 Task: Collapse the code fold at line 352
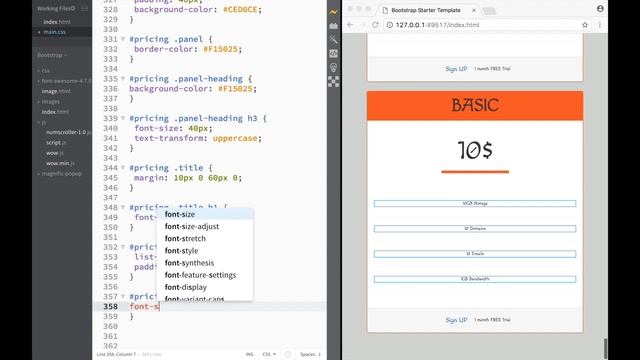click(123, 247)
